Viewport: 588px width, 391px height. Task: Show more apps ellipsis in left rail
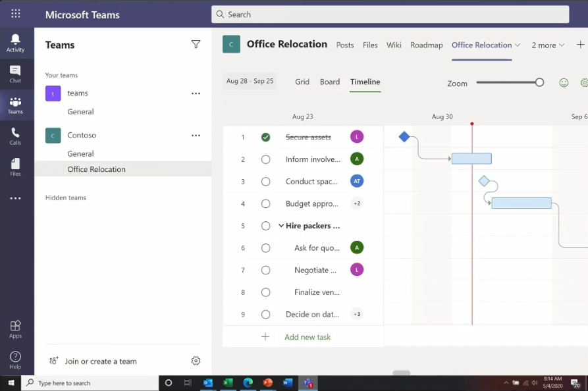click(x=15, y=198)
